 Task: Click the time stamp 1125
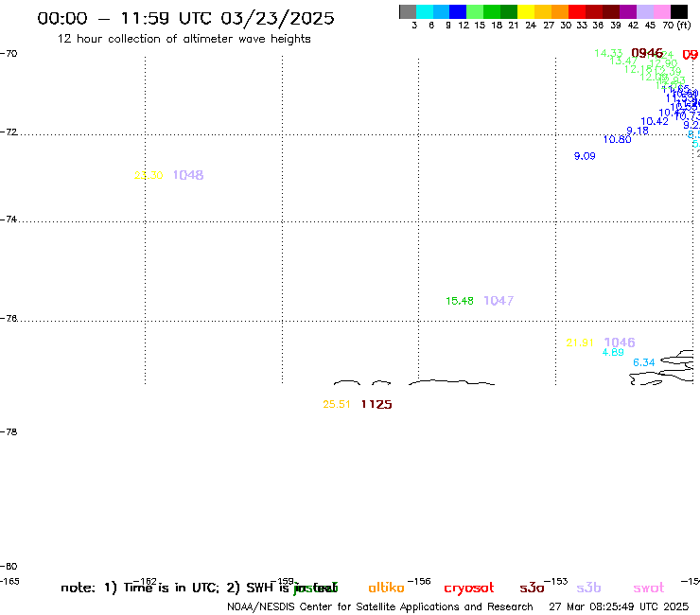click(x=376, y=405)
